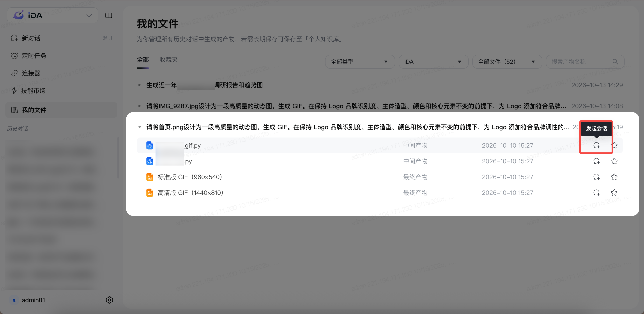This screenshot has width=644, height=314.
Task: Open settings gear next to admin01
Action: point(110,300)
